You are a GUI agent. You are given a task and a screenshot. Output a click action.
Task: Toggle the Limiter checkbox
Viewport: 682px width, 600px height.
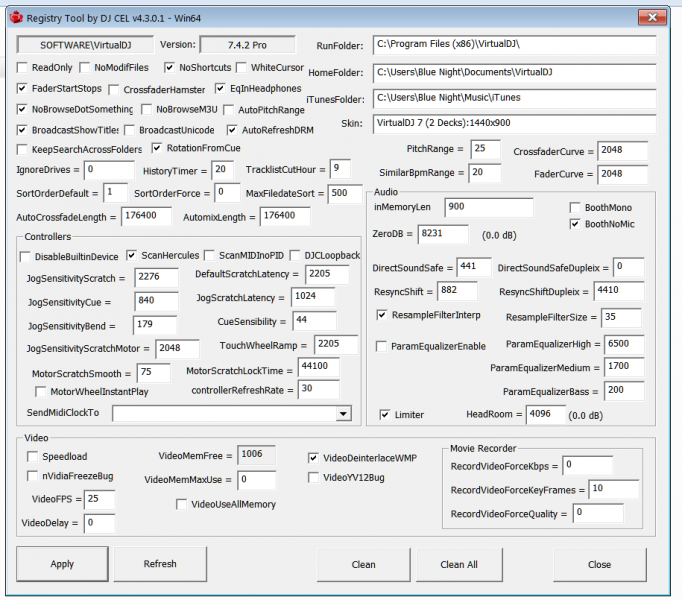[385, 414]
